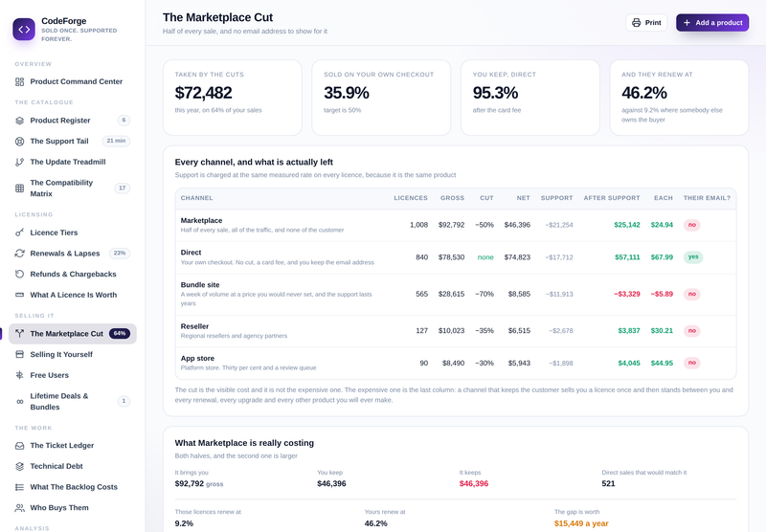Image resolution: width=766 pixels, height=532 pixels.
Task: Click the 46.2% renewal card value
Action: click(x=644, y=93)
